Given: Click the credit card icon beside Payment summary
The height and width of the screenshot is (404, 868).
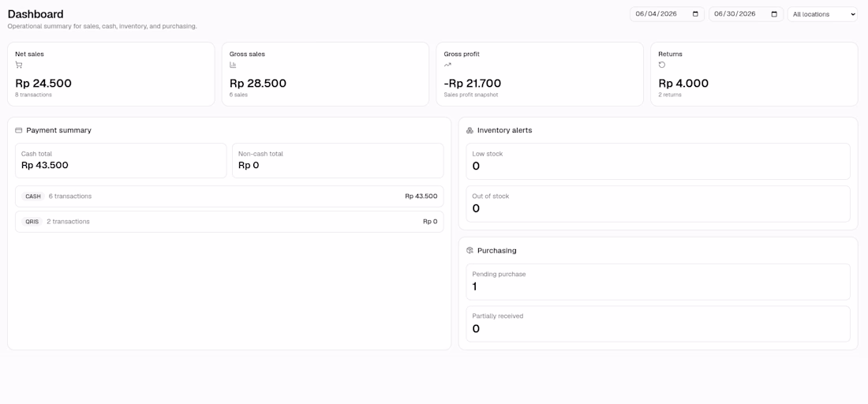Looking at the screenshot, I should coord(19,131).
